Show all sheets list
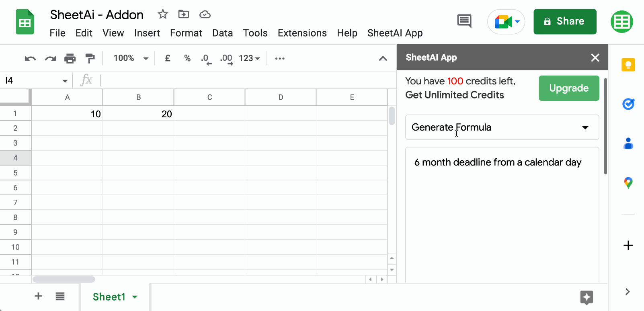644x311 pixels. click(x=60, y=297)
